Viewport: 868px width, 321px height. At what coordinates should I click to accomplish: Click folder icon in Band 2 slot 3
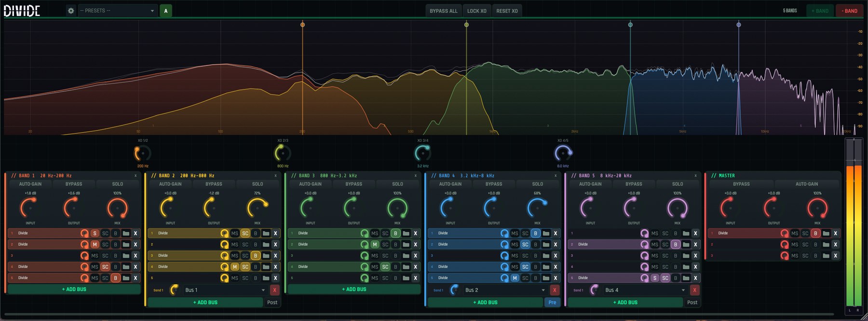click(x=266, y=256)
